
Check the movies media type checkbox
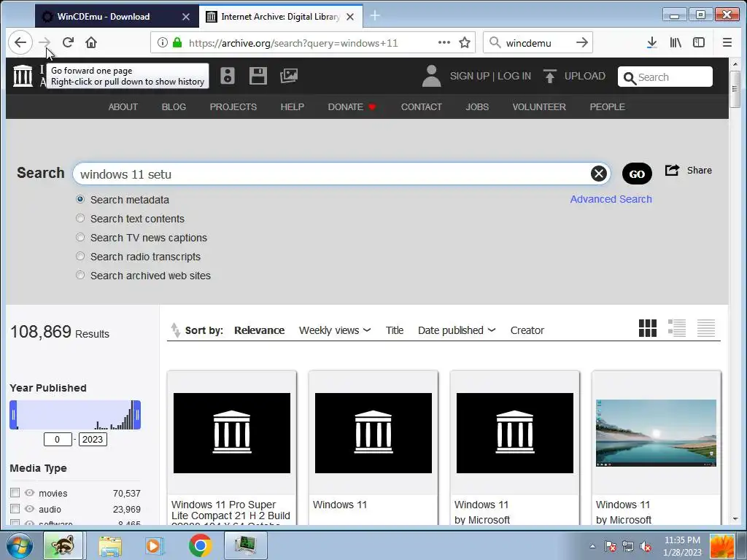(x=15, y=492)
